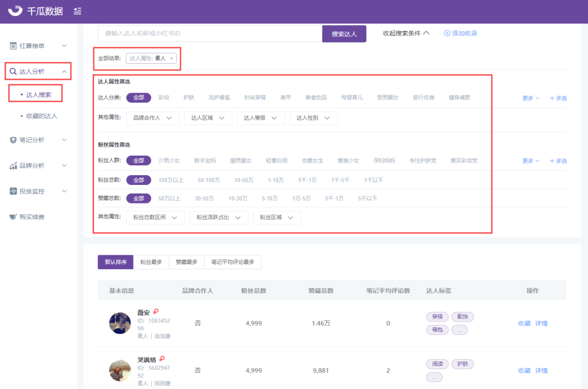Click 收藏 for 薇安
588x389 pixels.
[x=524, y=323]
